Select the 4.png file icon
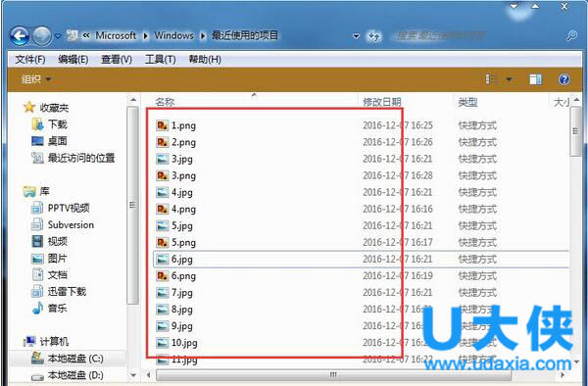The width and height of the screenshot is (588, 386). pos(163,209)
